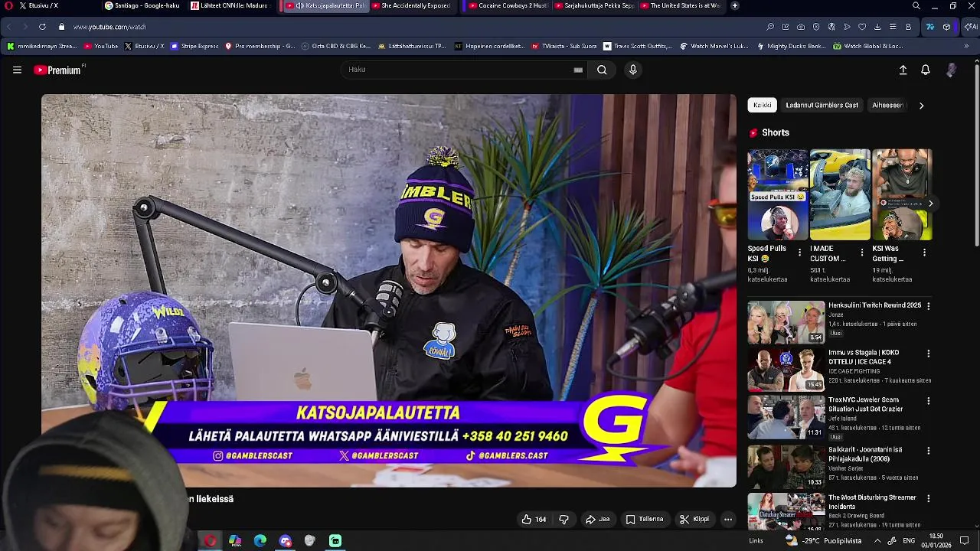This screenshot has height=551, width=980.
Task: Open the extensions cube icon
Action: 947,27
